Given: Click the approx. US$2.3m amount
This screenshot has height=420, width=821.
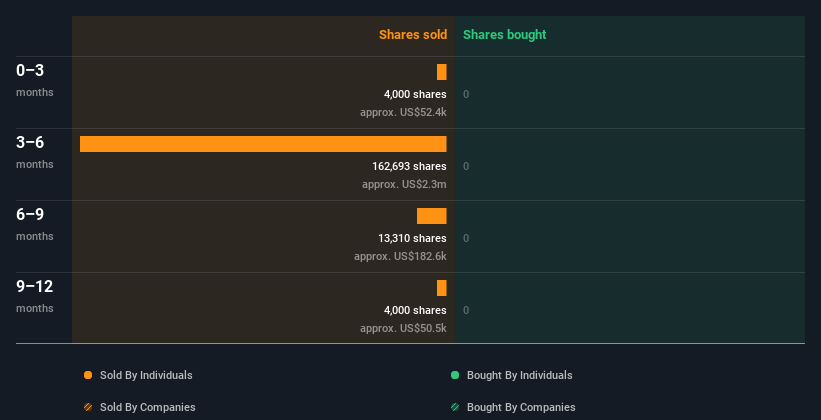Looking at the screenshot, I should (x=404, y=184).
